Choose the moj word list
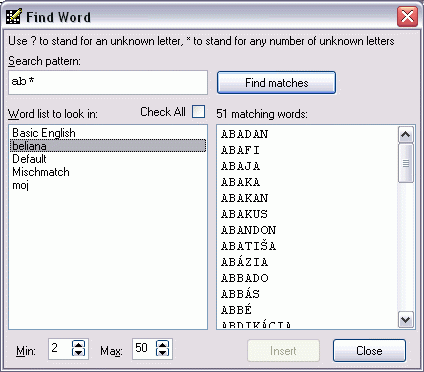The height and width of the screenshot is (372, 424). [x=21, y=185]
